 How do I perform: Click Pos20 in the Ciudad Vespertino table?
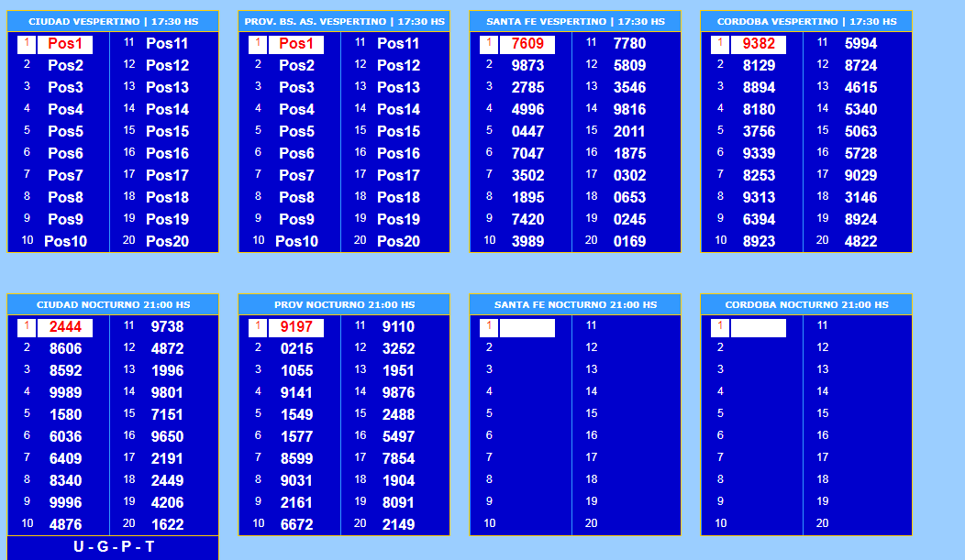coord(167,242)
